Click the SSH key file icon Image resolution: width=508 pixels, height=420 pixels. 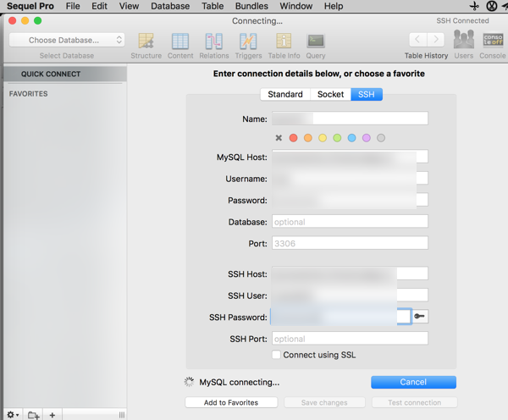coord(420,316)
